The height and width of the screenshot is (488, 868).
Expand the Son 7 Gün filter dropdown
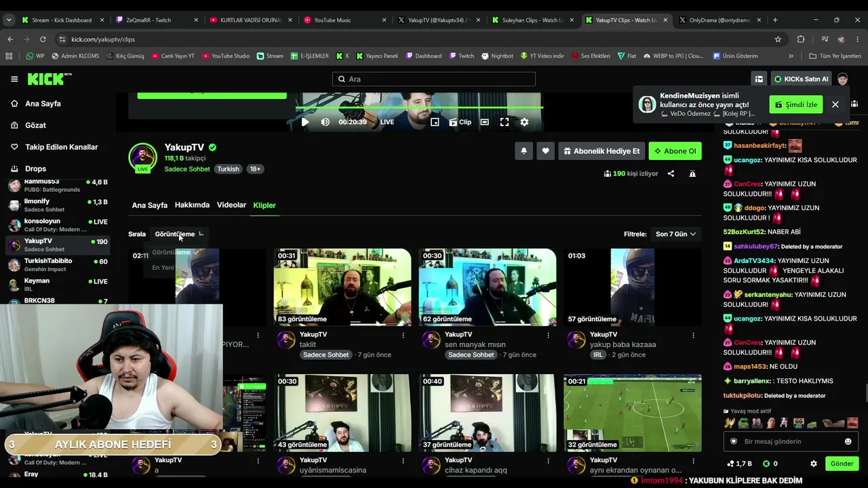pyautogui.click(x=675, y=234)
